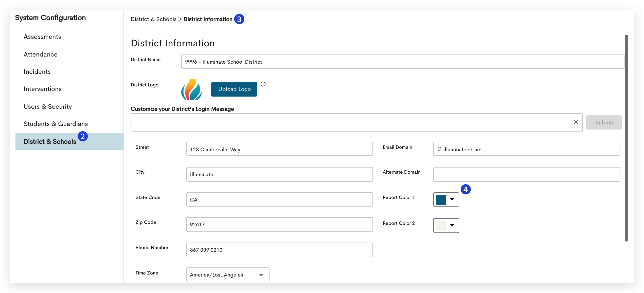Go to Interventions settings

[x=43, y=89]
